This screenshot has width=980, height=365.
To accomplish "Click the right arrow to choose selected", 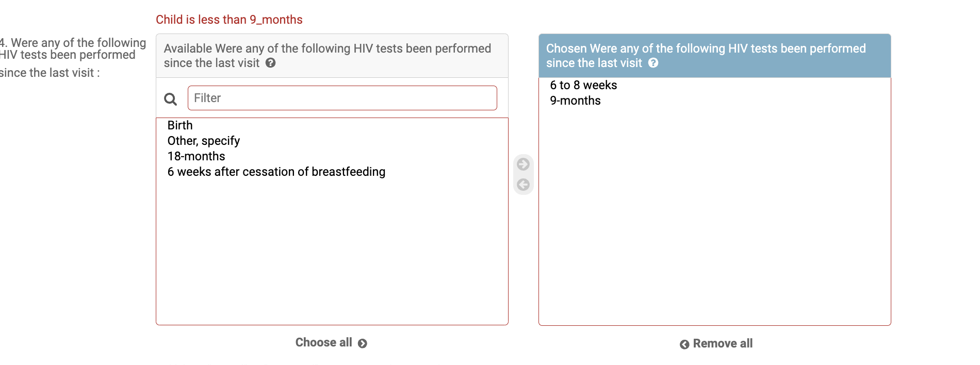I will (523, 164).
